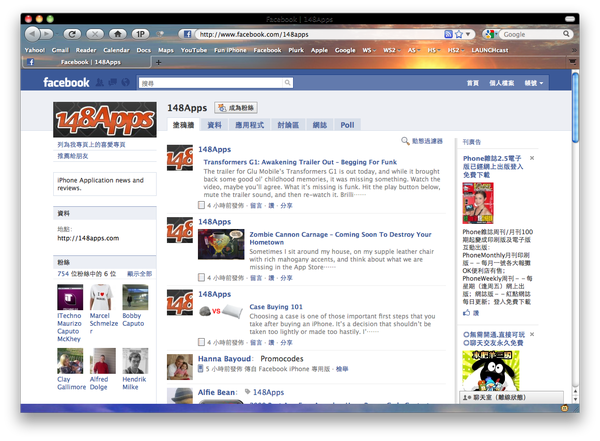Image resolution: width=600 pixels, height=441 pixels.
Task: Close the Phone magazine ad
Action: pyautogui.click(x=532, y=158)
